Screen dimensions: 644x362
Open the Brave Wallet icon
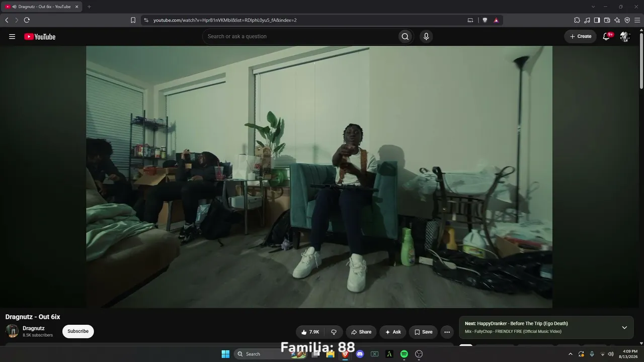(x=607, y=20)
